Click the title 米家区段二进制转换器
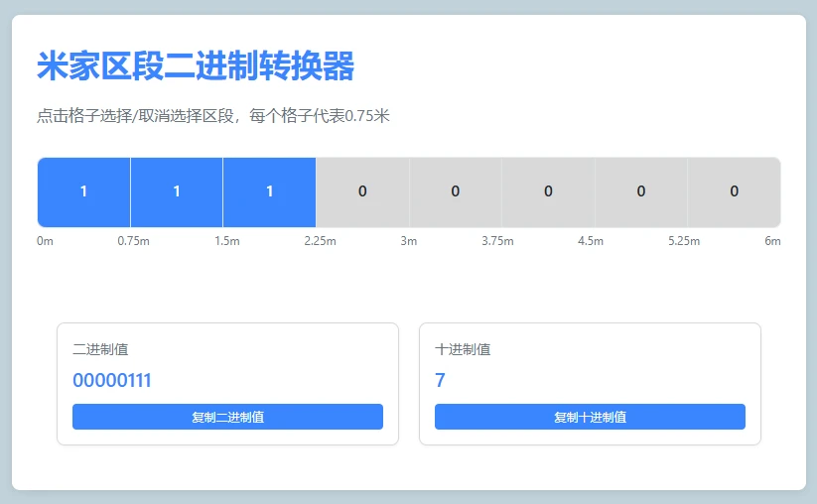 click(196, 66)
